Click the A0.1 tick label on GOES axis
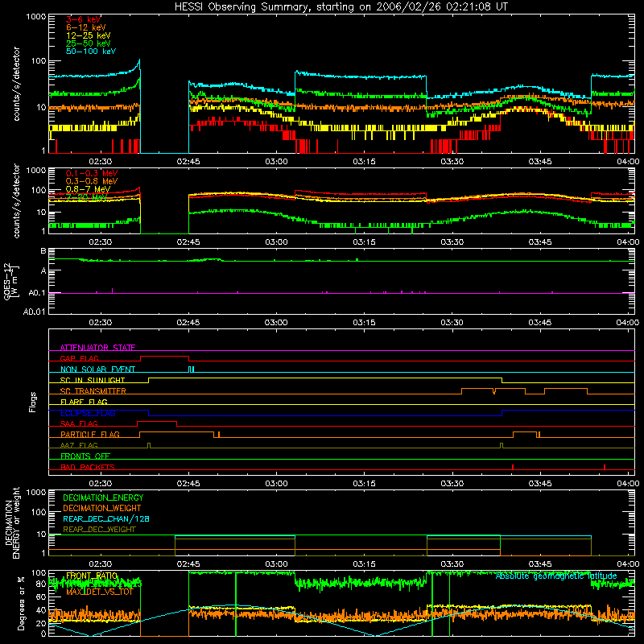This screenshot has width=644, height=644. (x=36, y=293)
